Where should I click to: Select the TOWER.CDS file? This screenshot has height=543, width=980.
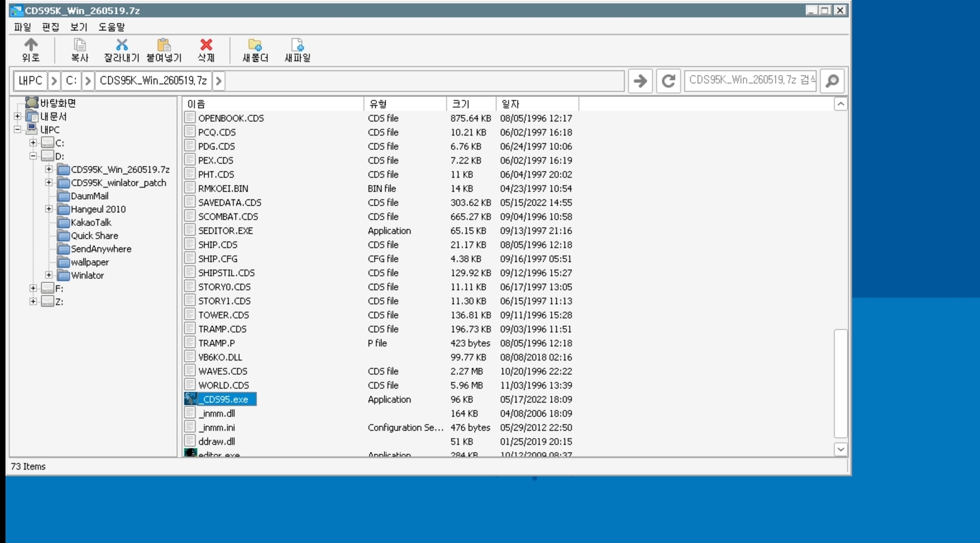tap(224, 315)
